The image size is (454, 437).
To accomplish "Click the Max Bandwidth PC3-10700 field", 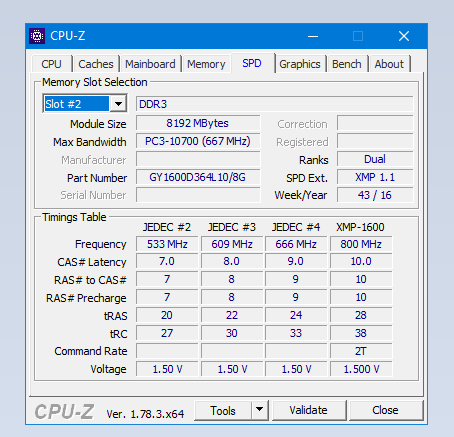I will click(x=198, y=141).
